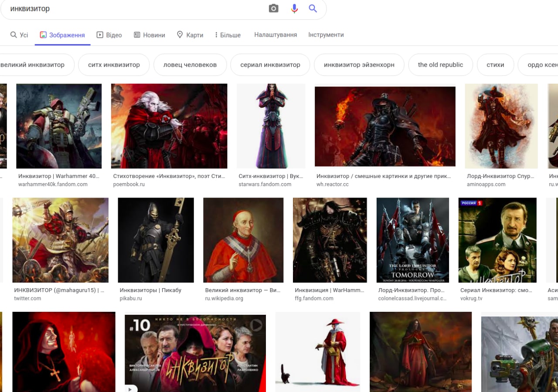Click the camera search by image icon
This screenshot has height=392, width=558.
pos(273,8)
